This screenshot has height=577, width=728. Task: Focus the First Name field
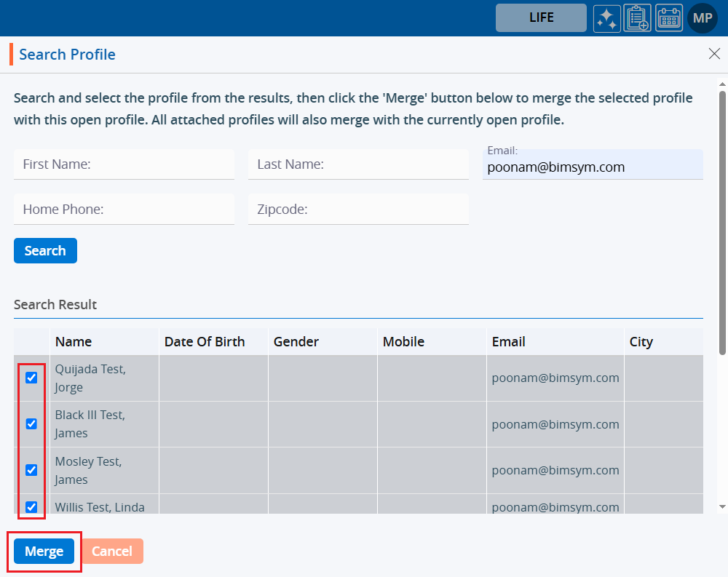click(x=124, y=164)
